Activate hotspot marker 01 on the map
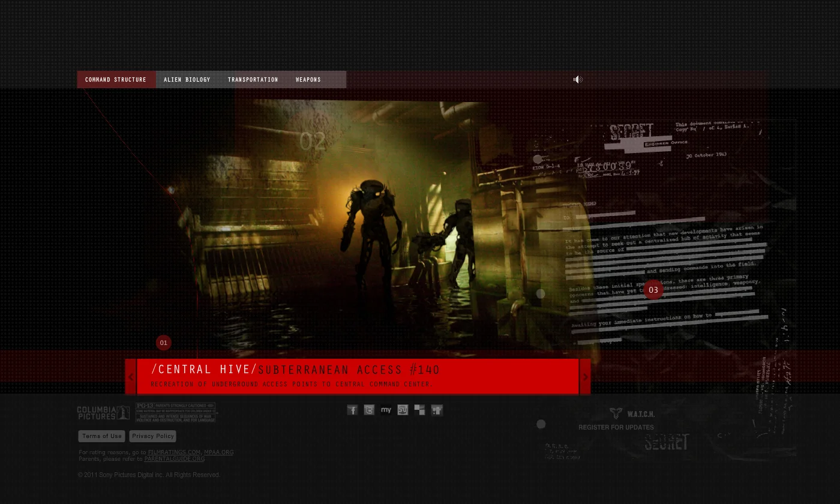The height and width of the screenshot is (504, 840). click(x=163, y=343)
